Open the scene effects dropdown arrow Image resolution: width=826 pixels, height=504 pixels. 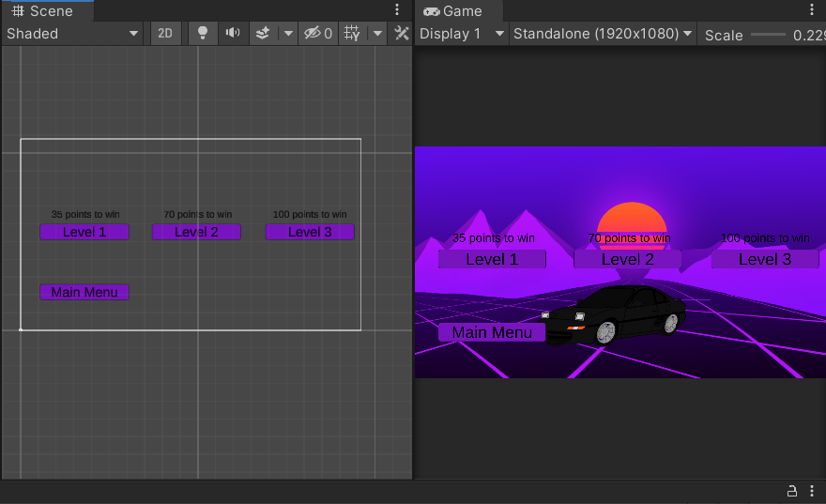tap(287, 34)
